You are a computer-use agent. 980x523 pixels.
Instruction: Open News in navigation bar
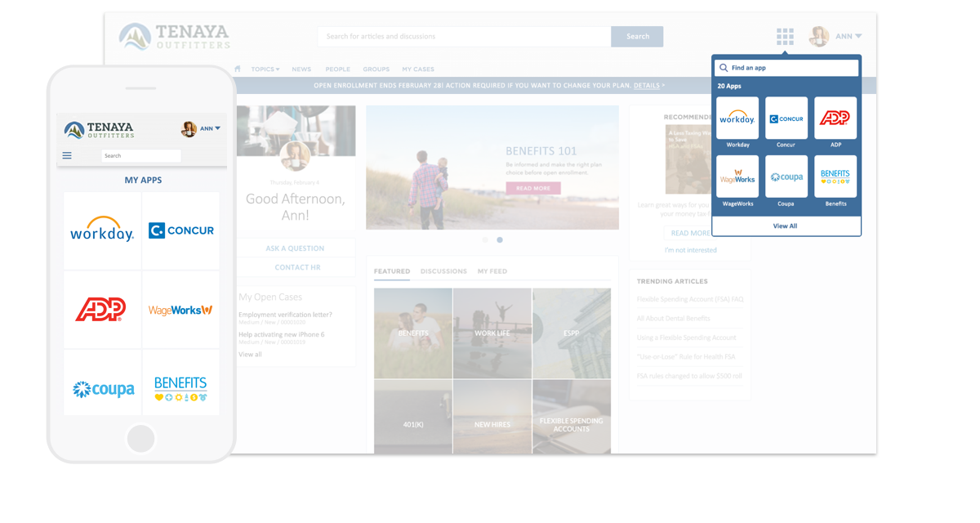[x=301, y=69]
